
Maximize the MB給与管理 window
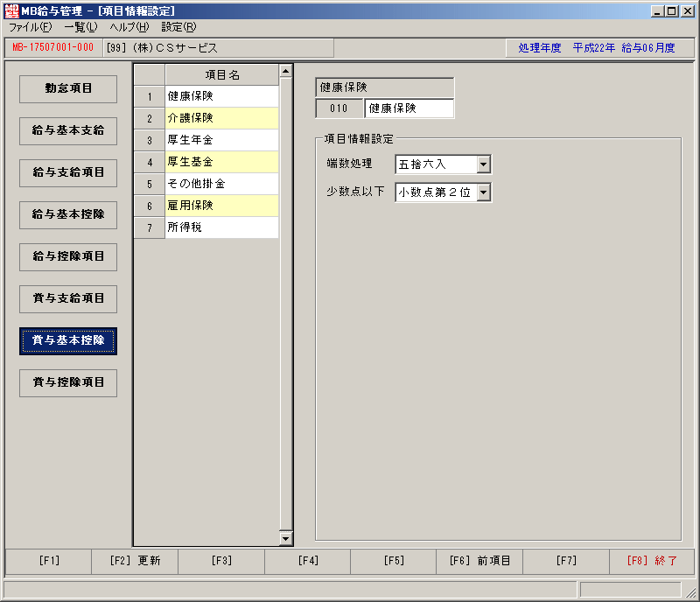tap(672, 11)
